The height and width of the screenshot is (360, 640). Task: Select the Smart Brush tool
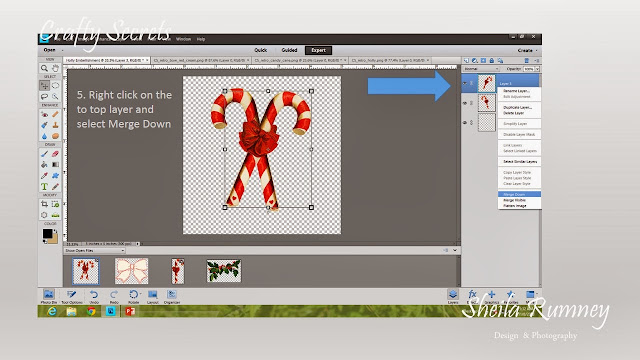[x=44, y=125]
